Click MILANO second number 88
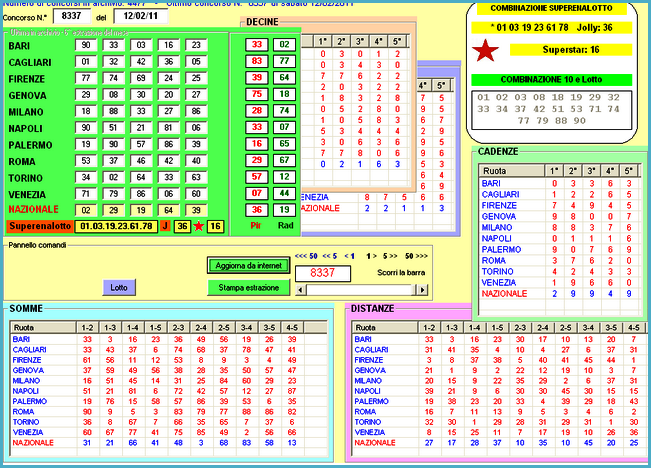 pos(113,111)
